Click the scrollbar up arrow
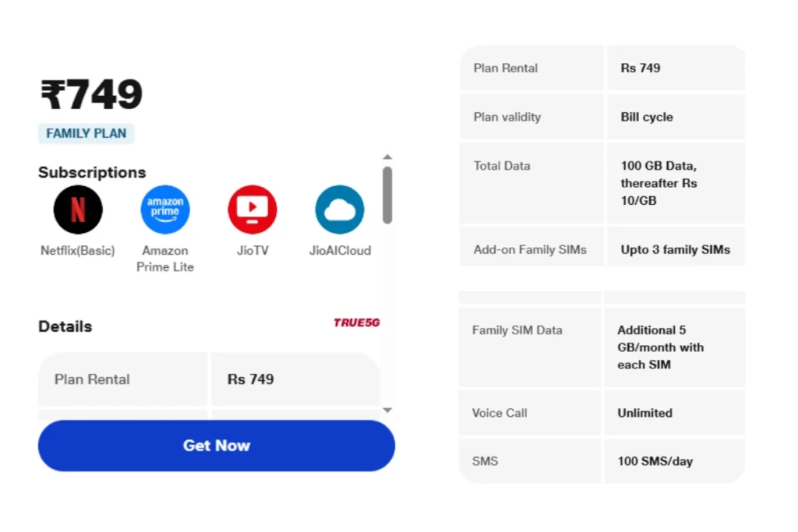 pos(387,157)
